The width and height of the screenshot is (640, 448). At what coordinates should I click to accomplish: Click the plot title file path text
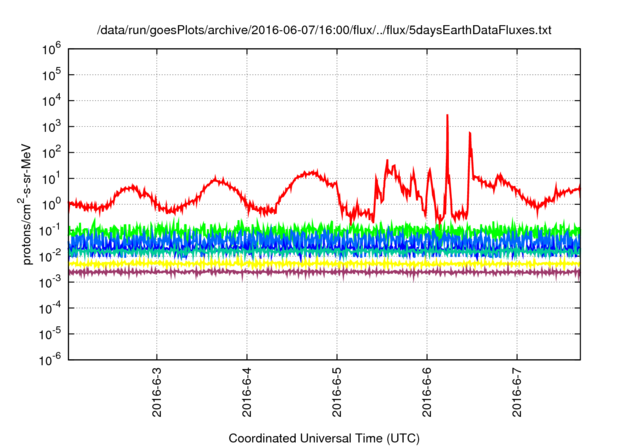click(324, 30)
